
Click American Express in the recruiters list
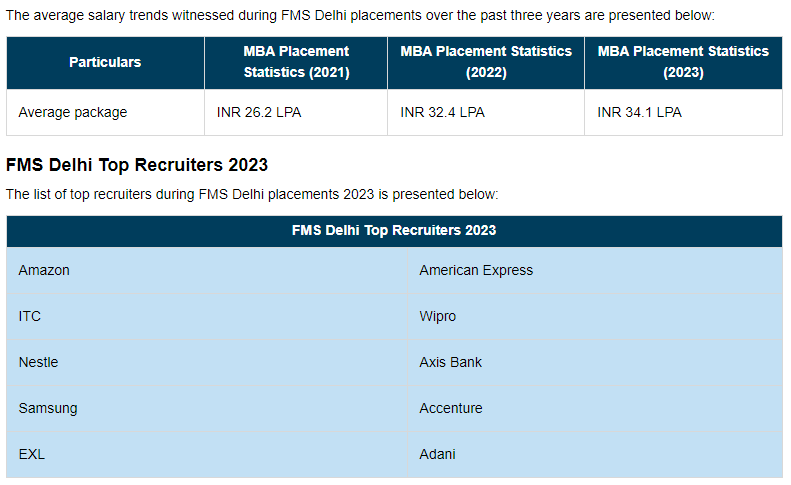point(476,270)
